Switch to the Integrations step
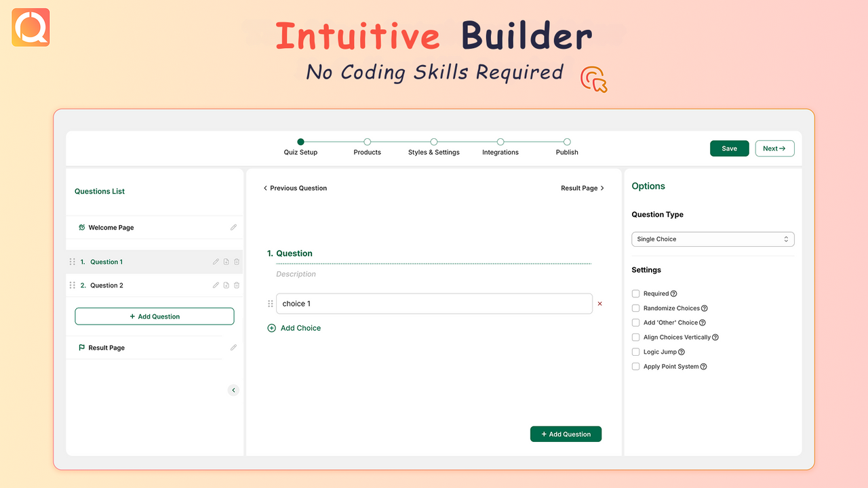 pos(500,147)
